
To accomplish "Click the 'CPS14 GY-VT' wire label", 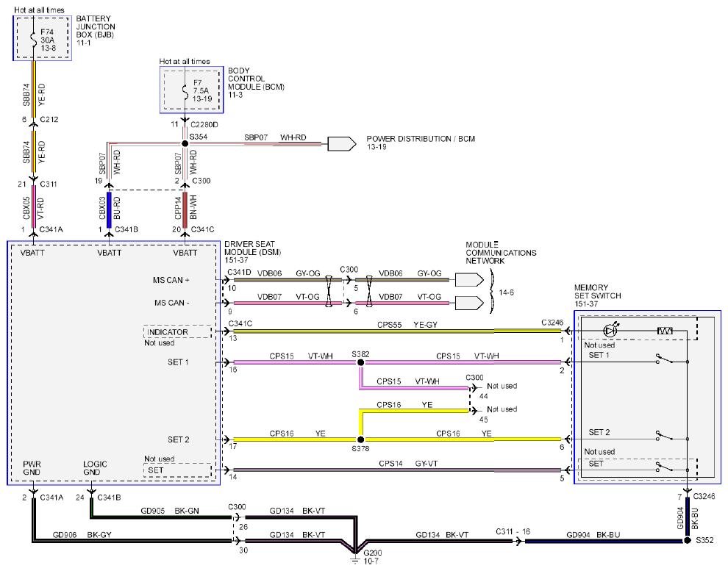I will 408,464.
